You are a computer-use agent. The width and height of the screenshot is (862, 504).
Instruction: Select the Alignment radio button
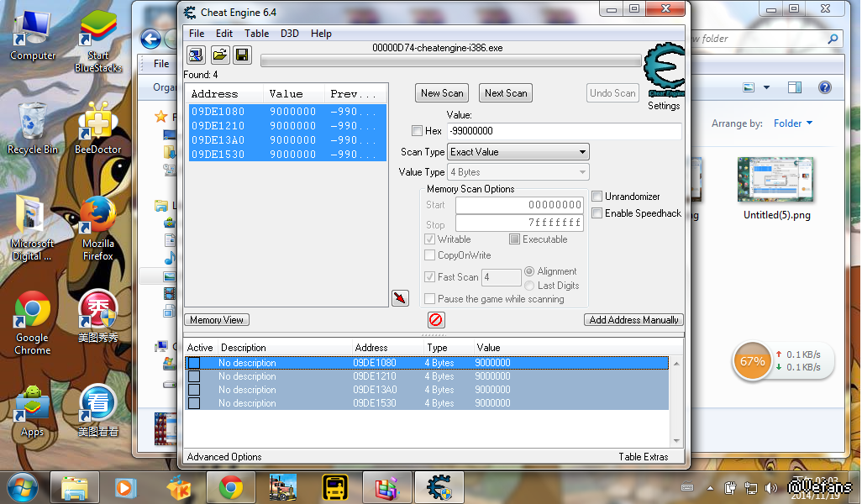point(529,271)
